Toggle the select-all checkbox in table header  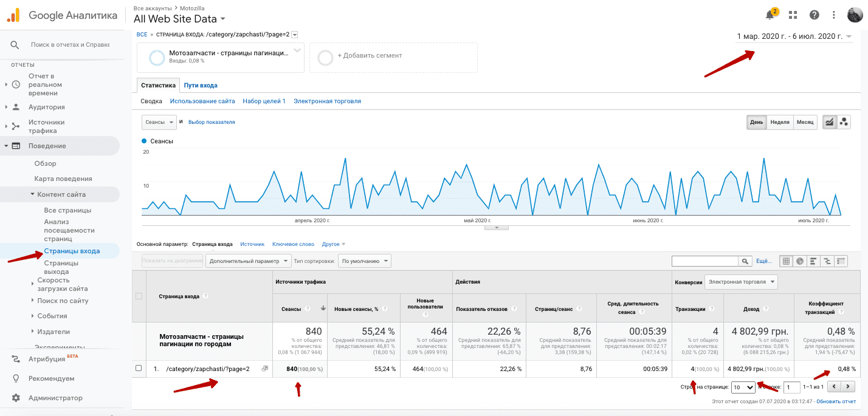pyautogui.click(x=139, y=296)
